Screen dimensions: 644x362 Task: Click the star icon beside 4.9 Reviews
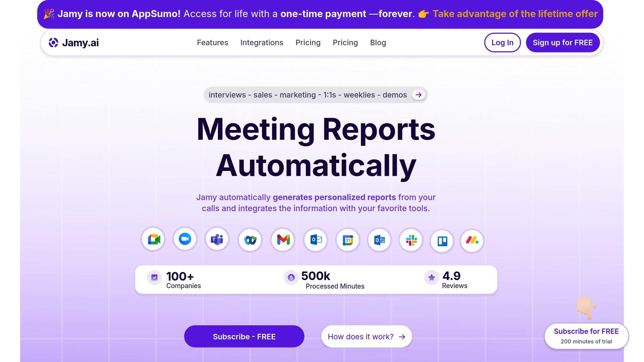point(431,277)
